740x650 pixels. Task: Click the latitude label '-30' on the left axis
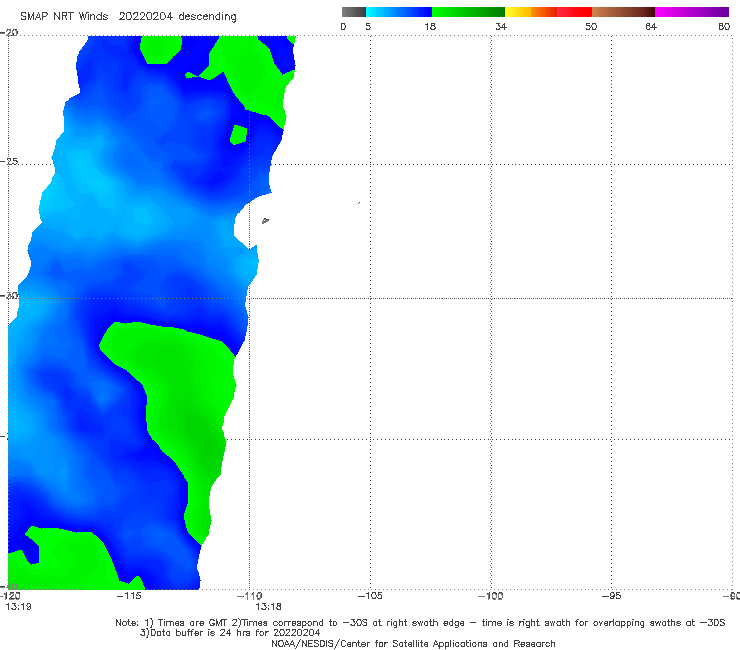point(9,296)
